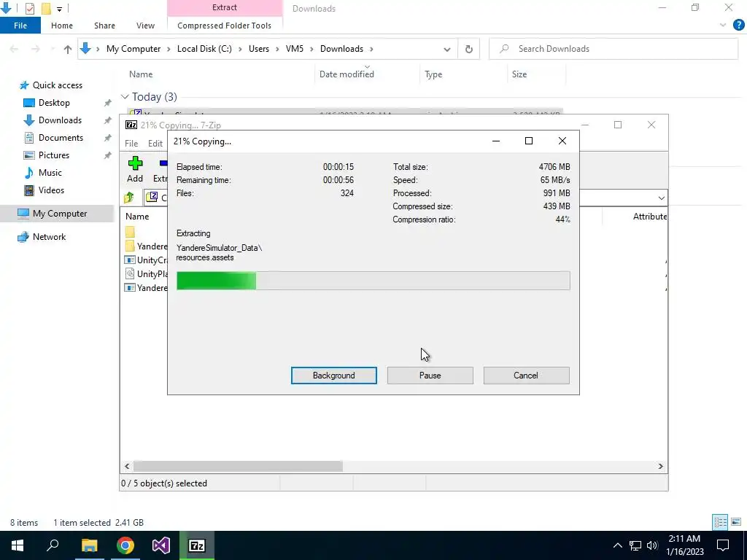Viewport: 747px width, 560px height.
Task: Open the Share ribbon tab
Action: (x=104, y=26)
